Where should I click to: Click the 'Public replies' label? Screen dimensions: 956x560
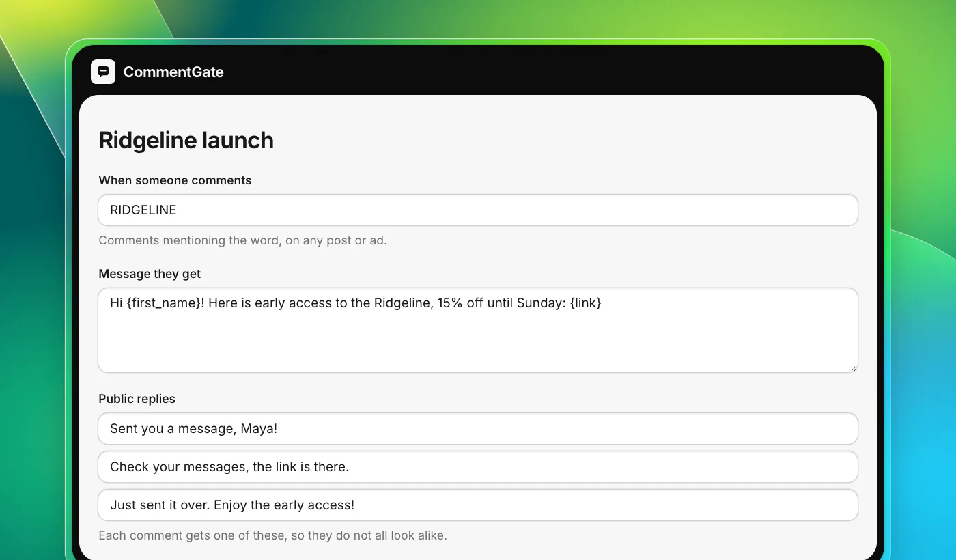click(x=137, y=399)
